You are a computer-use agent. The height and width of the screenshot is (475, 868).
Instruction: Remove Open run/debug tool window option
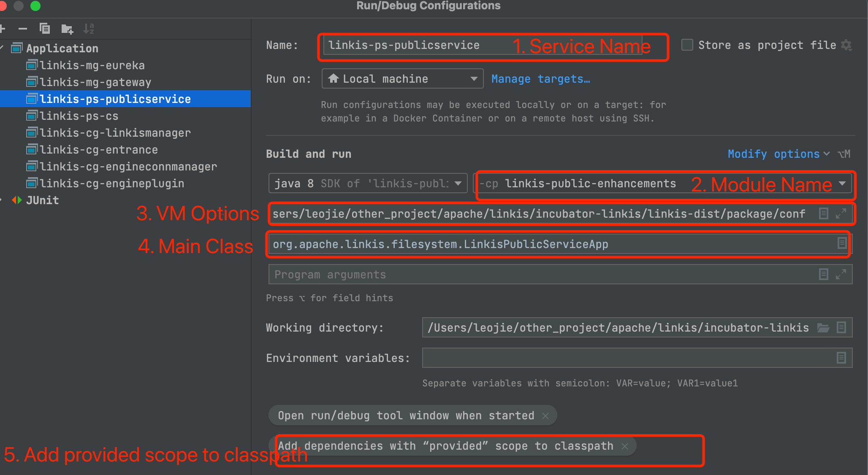click(x=545, y=416)
